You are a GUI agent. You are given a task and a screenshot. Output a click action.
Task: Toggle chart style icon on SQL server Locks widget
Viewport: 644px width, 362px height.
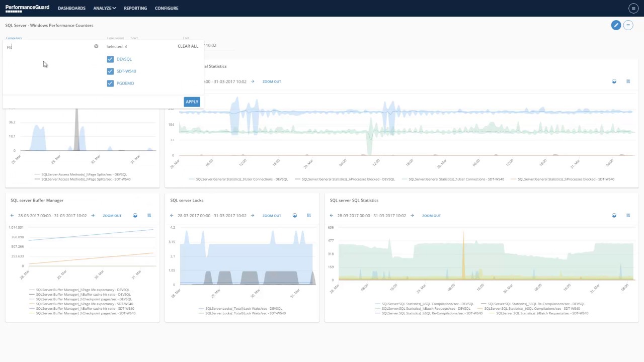(295, 216)
